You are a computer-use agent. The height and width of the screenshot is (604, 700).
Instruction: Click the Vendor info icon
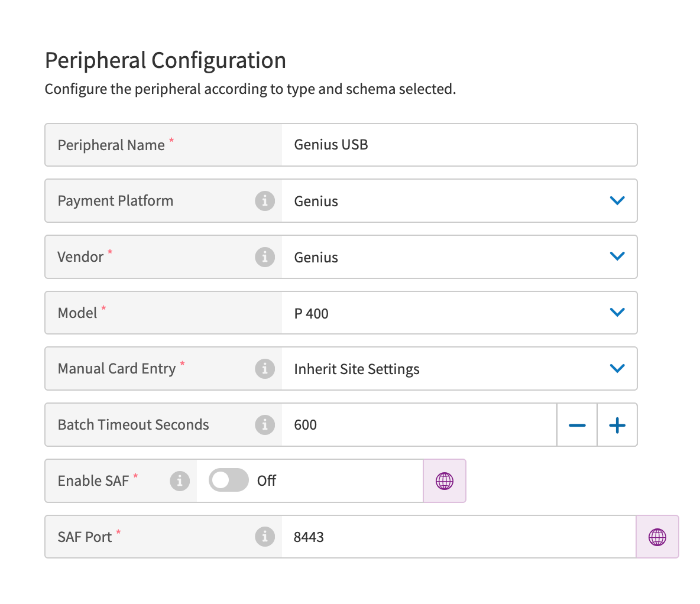point(265,257)
